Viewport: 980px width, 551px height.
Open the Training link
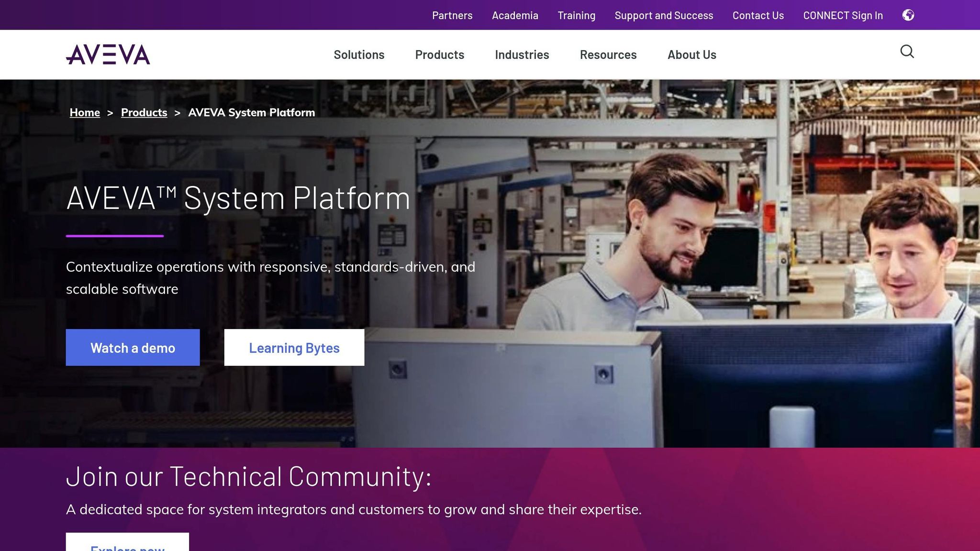tap(576, 15)
